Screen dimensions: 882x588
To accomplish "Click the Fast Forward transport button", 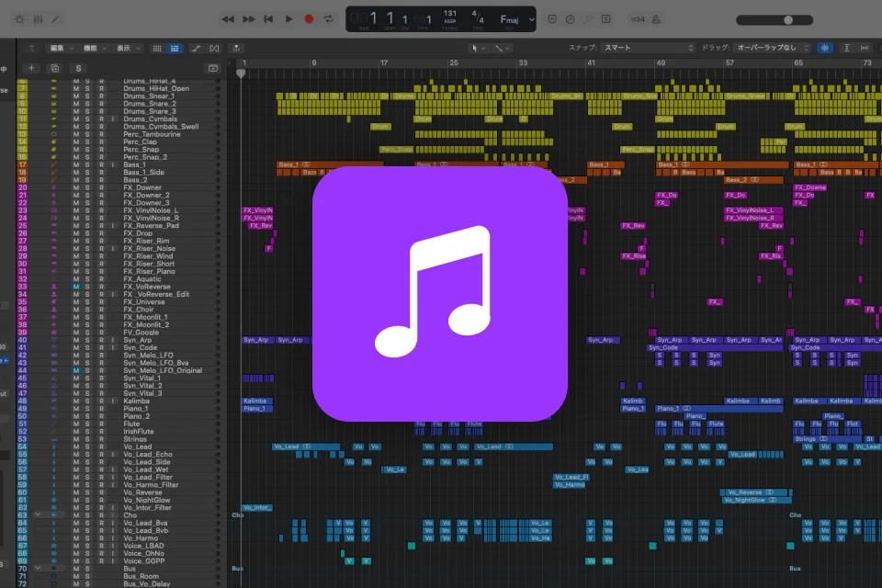I will (x=249, y=19).
